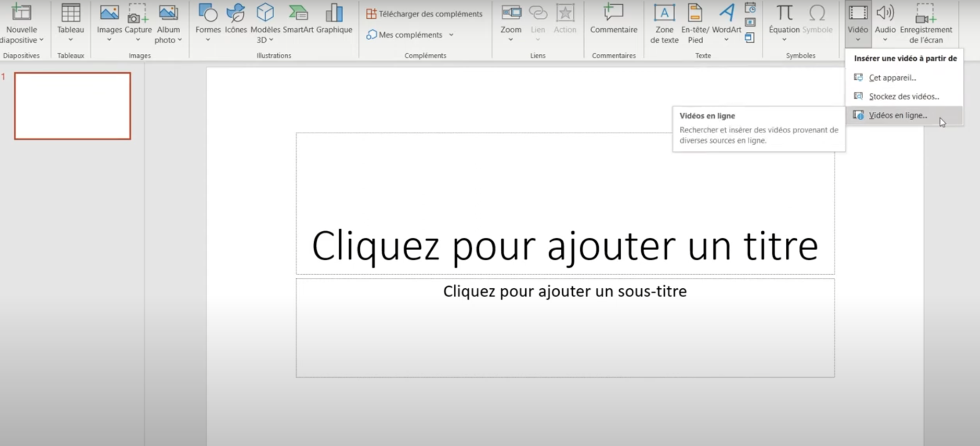This screenshot has height=446, width=980.
Task: Open the Album photo tool
Action: click(168, 24)
